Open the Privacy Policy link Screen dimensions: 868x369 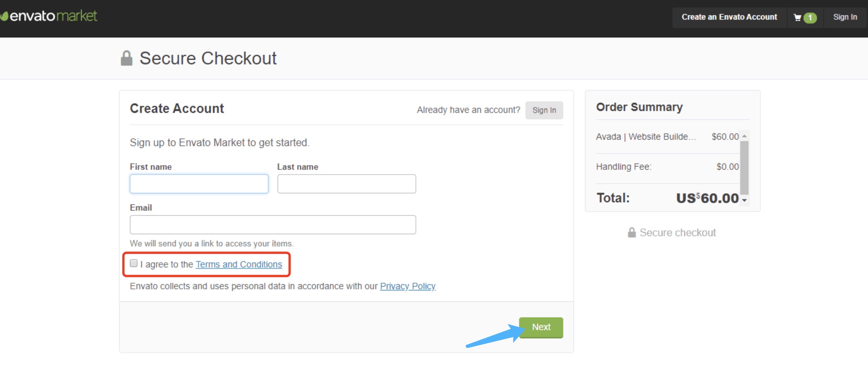pos(408,286)
